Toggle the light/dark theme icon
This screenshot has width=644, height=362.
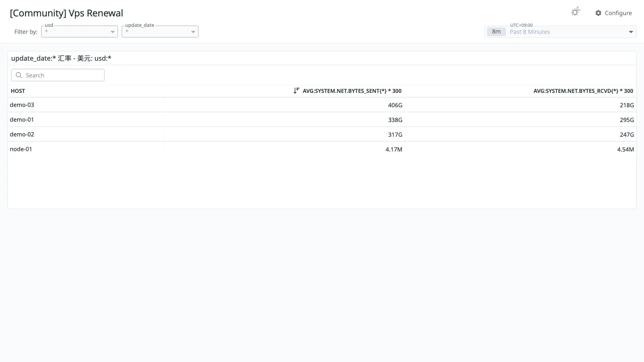(x=576, y=12)
